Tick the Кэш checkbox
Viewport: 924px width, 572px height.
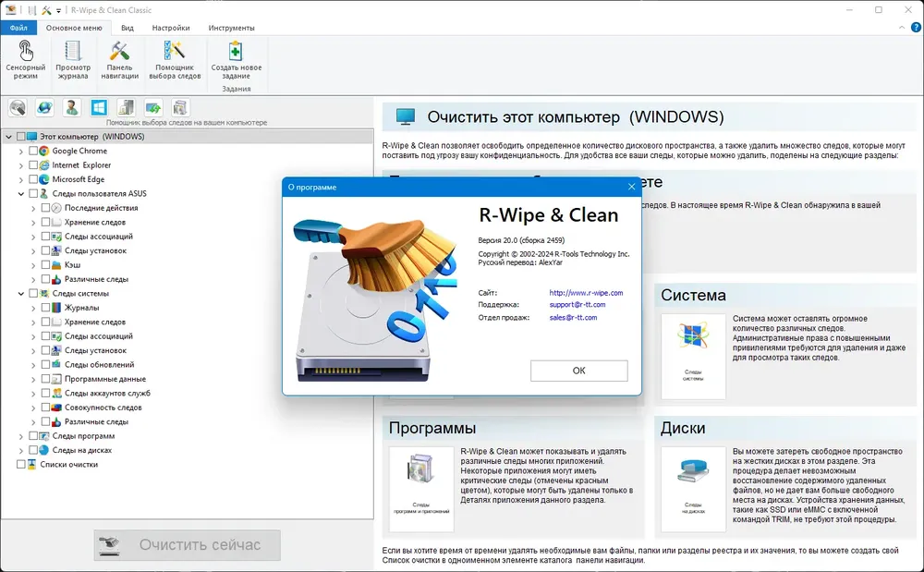pos(45,264)
